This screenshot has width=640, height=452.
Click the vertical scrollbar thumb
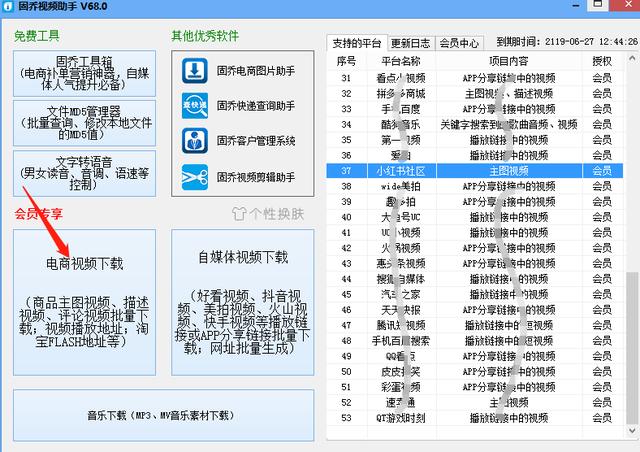pos(632,348)
